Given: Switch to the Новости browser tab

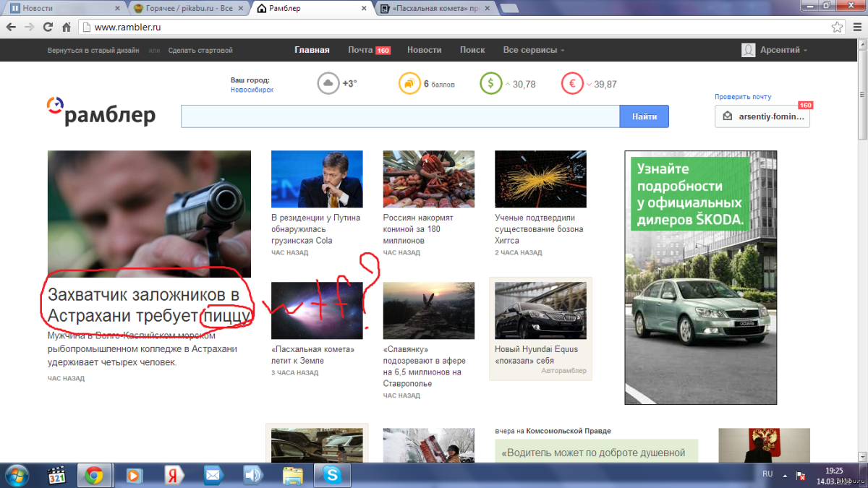Looking at the screenshot, I should coord(64,9).
